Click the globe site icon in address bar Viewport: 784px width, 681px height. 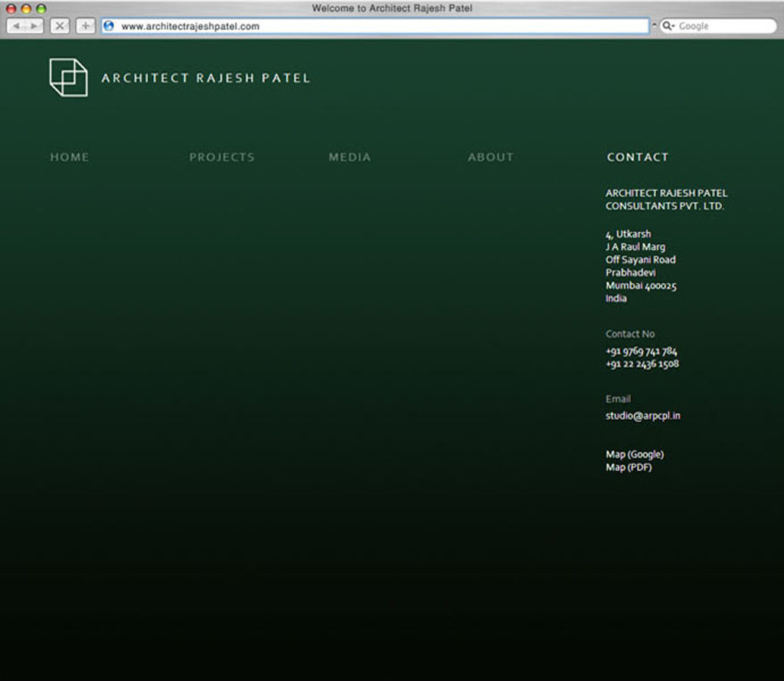tap(109, 26)
